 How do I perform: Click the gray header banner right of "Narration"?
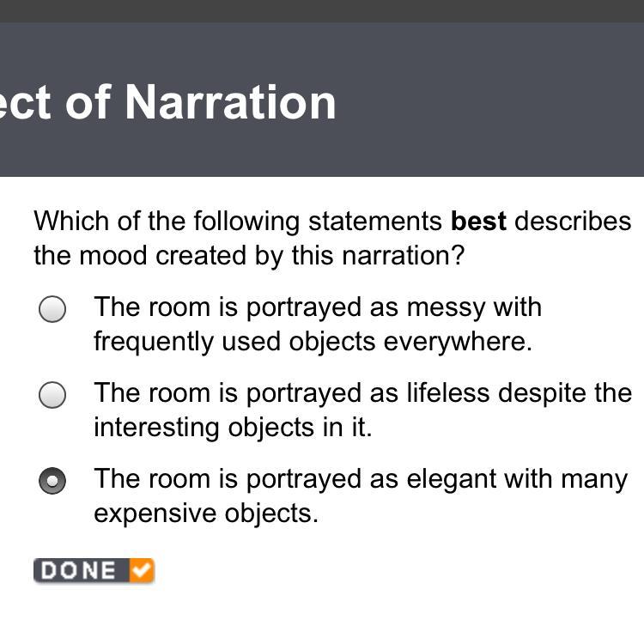coord(489,102)
